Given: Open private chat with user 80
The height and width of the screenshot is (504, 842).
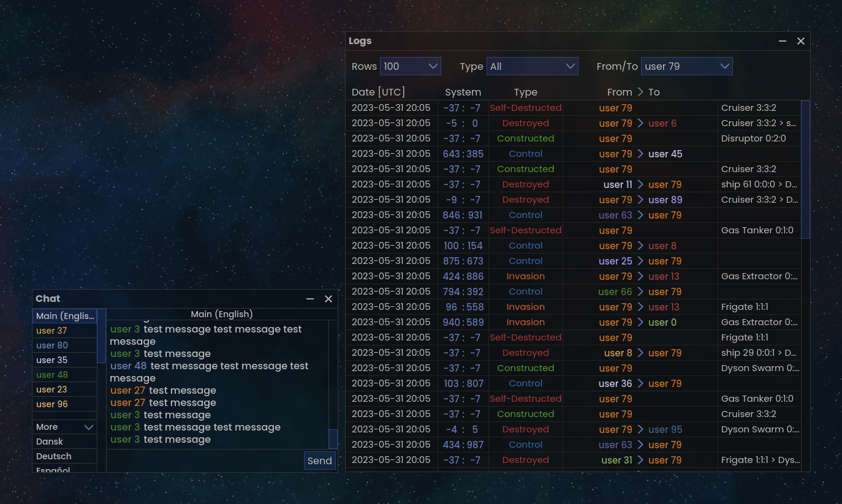Looking at the screenshot, I should coord(65,345).
